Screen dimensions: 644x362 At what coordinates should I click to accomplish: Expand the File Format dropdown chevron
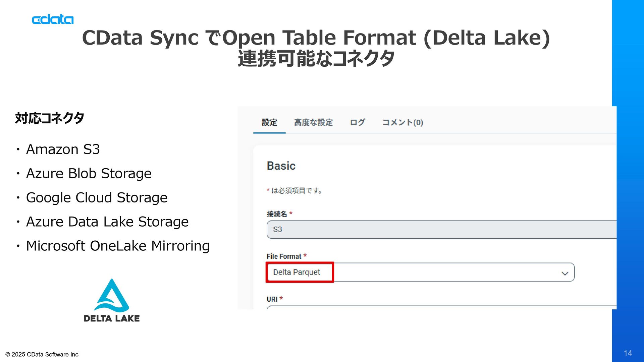[x=565, y=273]
